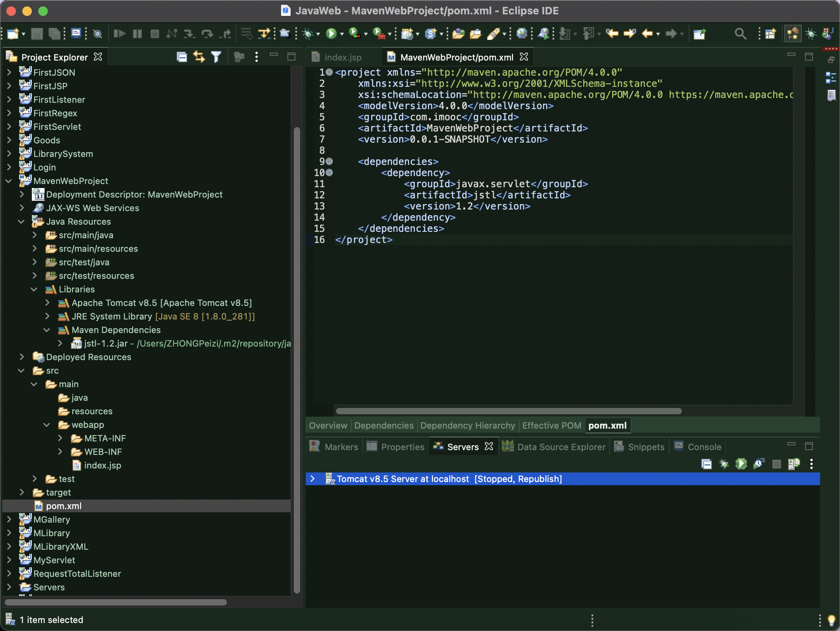This screenshot has height=631, width=840.
Task: Open the Effective POM tab
Action: [x=552, y=426]
